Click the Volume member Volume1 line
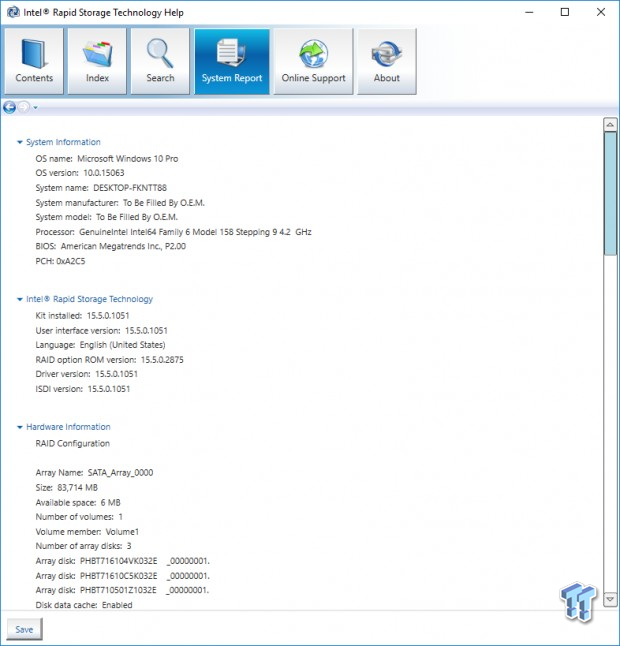Image resolution: width=620 pixels, height=646 pixels. click(x=87, y=532)
